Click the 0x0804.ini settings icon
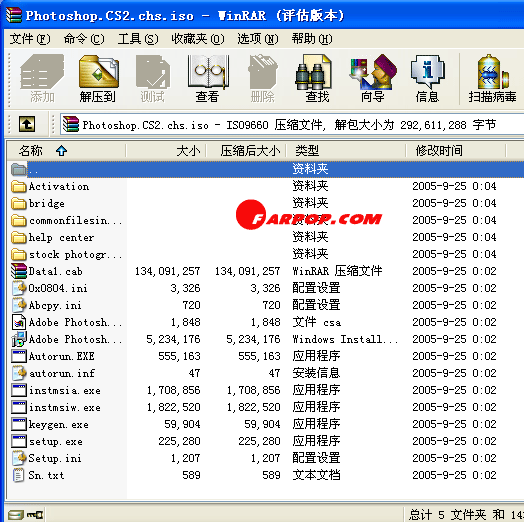This screenshot has width=524, height=522. pos(19,288)
